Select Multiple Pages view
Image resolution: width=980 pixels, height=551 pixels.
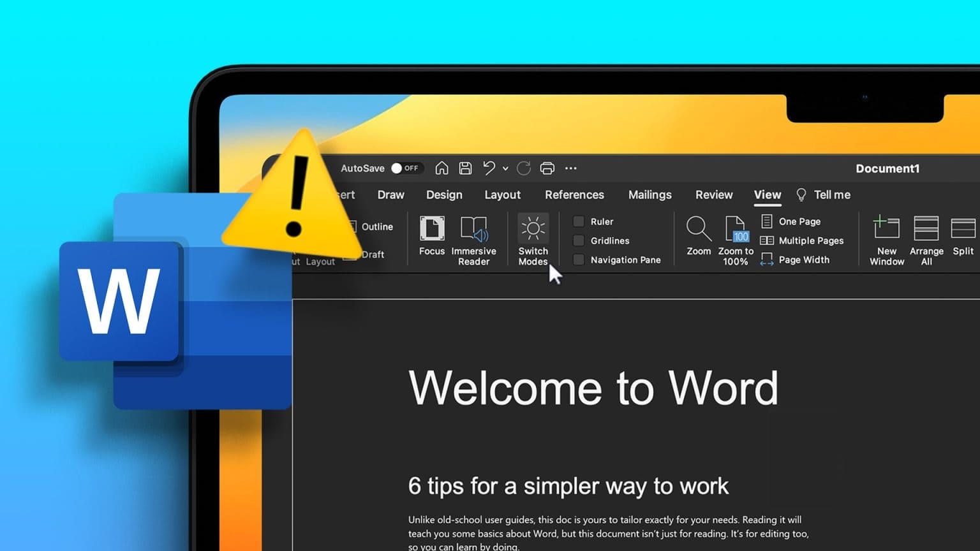pyautogui.click(x=802, y=240)
